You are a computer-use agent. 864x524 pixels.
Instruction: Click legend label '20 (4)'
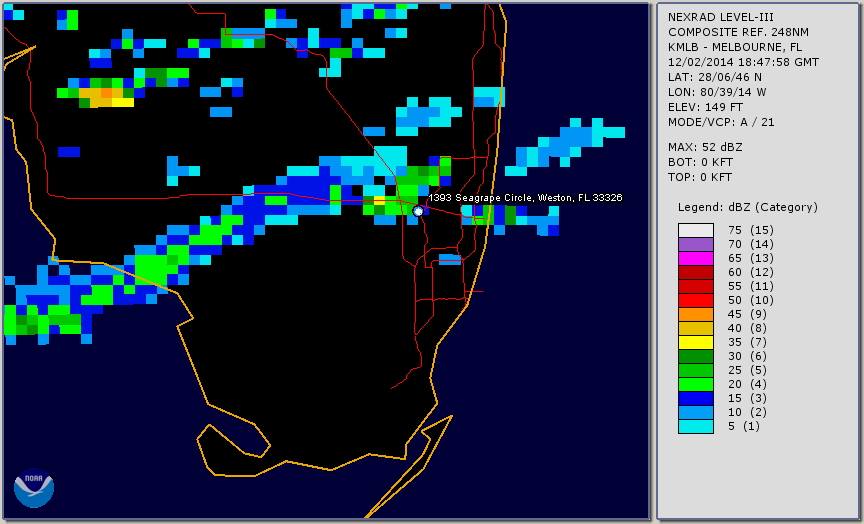pos(747,384)
